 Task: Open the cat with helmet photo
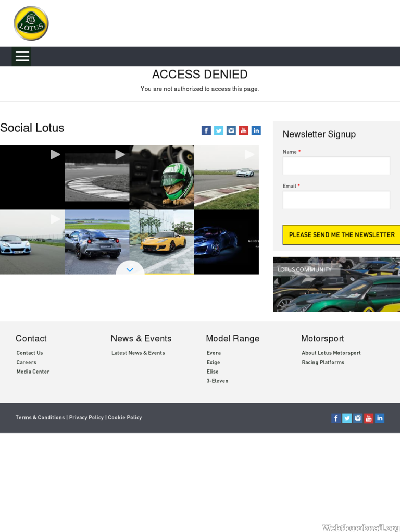click(x=162, y=177)
